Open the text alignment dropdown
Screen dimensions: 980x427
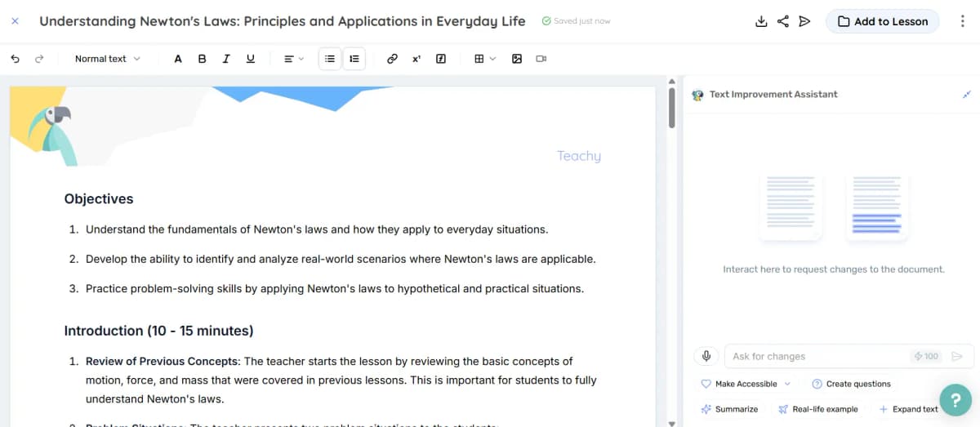[293, 59]
